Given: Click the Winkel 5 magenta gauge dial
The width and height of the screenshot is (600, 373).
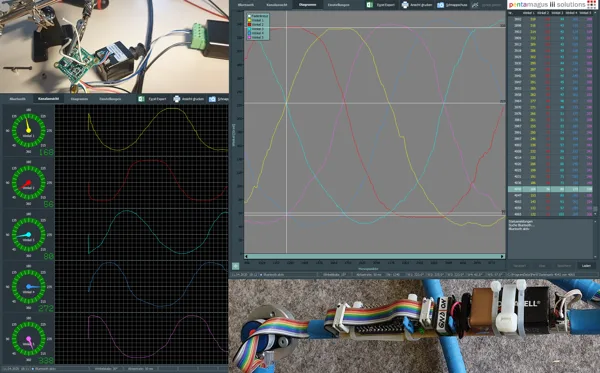Looking at the screenshot, I should 29,339.
